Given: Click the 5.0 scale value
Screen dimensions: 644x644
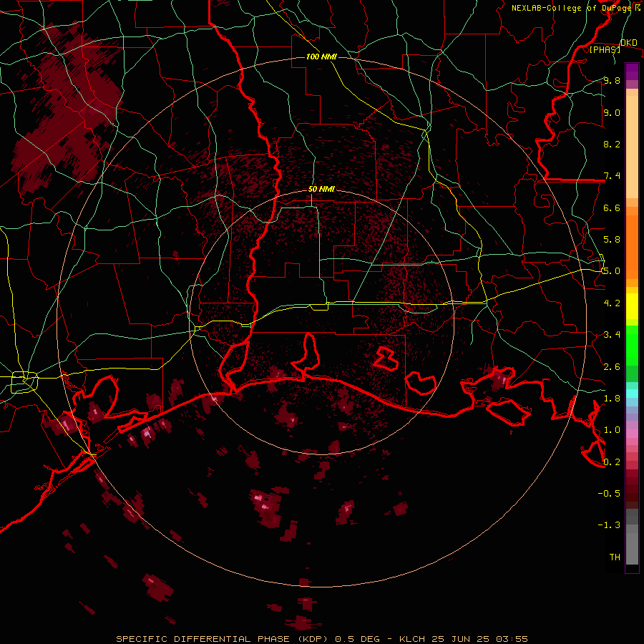Looking at the screenshot, I should pyautogui.click(x=612, y=271).
